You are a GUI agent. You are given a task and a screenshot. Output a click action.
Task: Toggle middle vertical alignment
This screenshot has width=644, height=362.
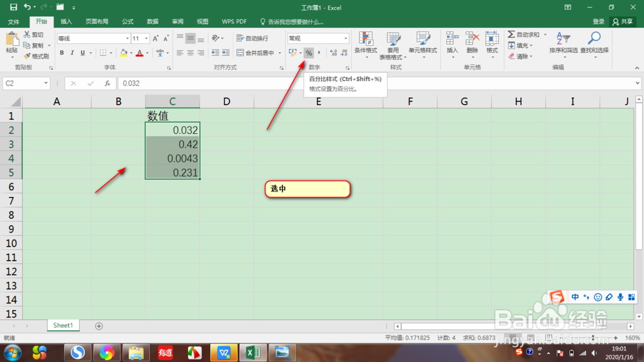[190, 38]
